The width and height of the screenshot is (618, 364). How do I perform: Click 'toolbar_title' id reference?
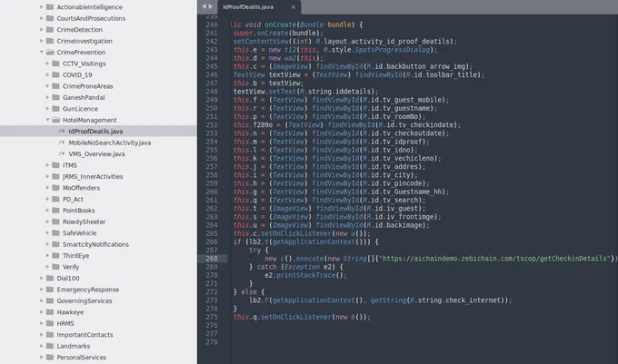[452, 74]
